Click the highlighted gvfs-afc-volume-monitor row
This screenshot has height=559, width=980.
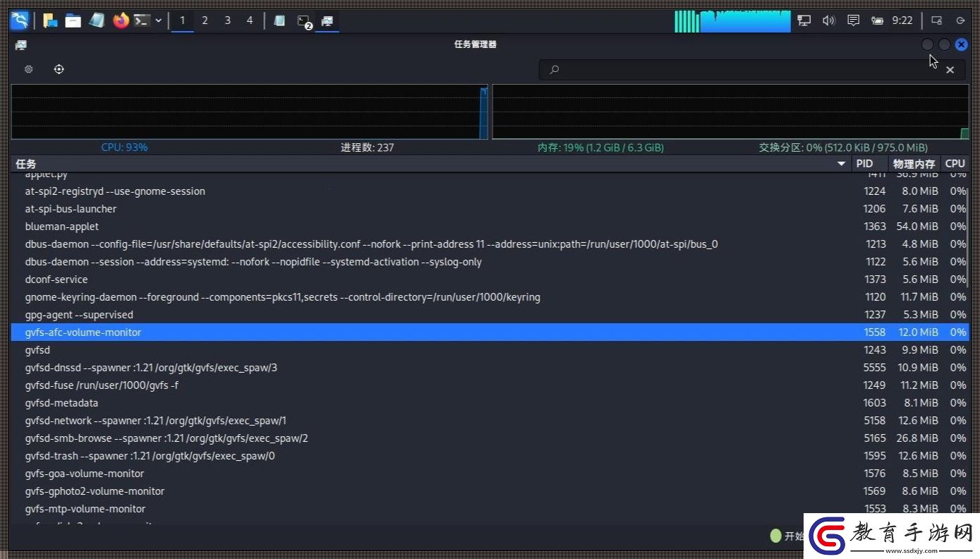(490, 332)
